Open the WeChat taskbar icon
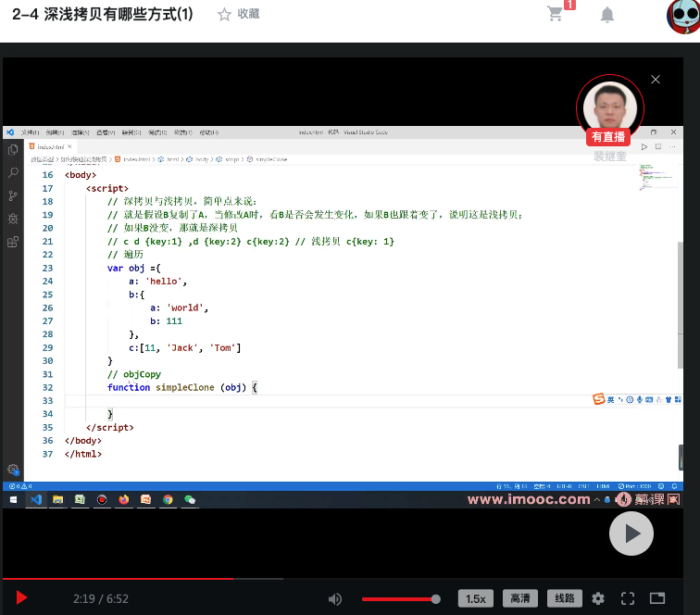Image resolution: width=700 pixels, height=615 pixels. coord(190,500)
